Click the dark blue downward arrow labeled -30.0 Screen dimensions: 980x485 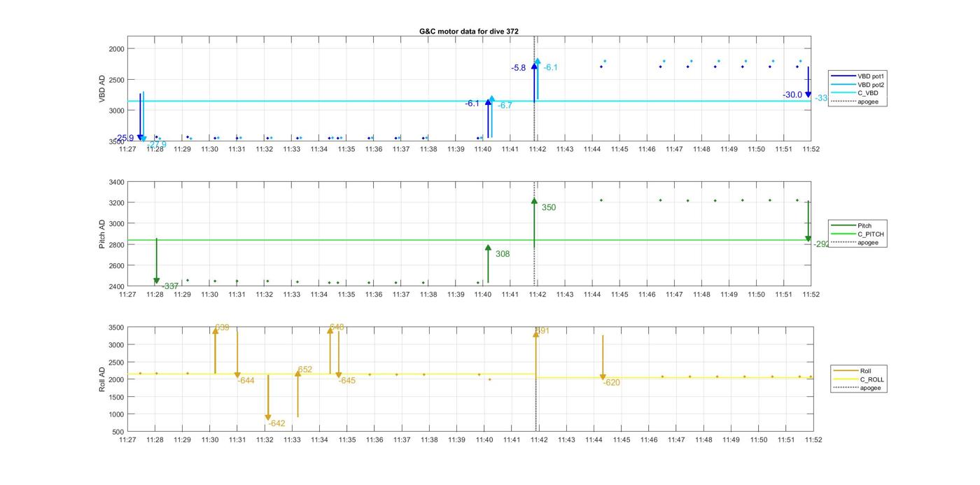[808, 82]
